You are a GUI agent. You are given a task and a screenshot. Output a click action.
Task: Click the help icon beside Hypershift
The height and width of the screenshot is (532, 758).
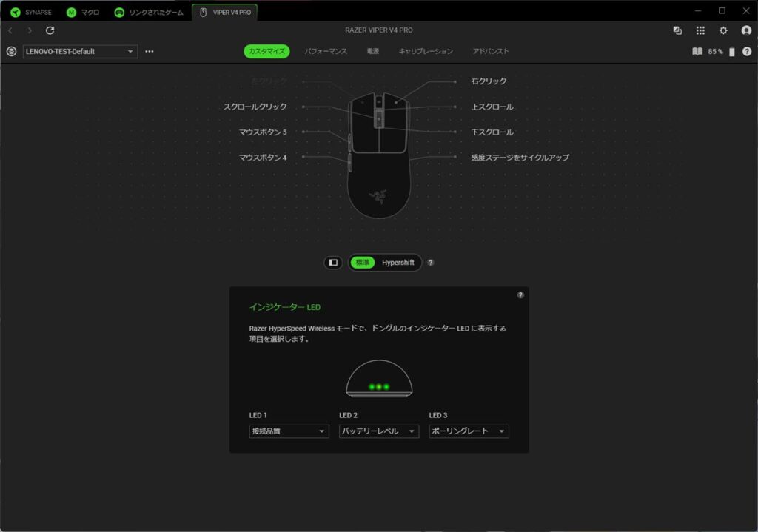point(431,263)
